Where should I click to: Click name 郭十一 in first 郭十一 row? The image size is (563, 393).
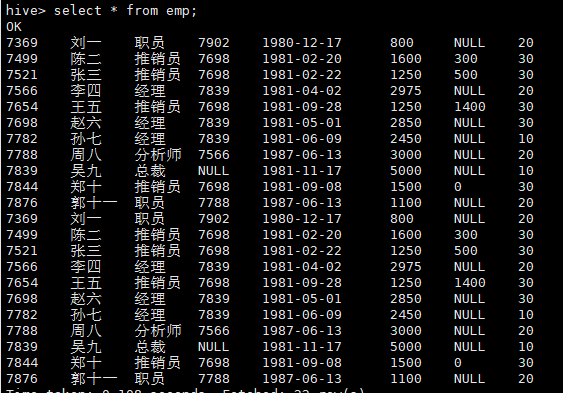(94, 203)
